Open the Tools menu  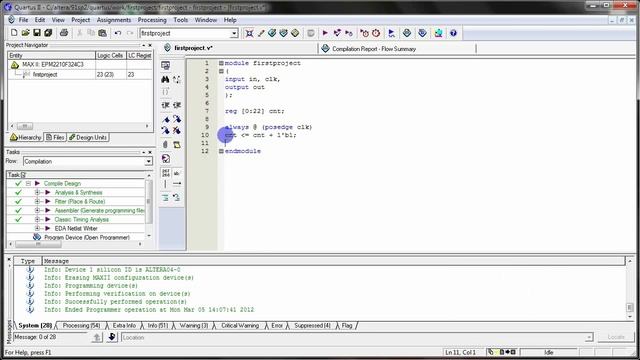(180, 20)
